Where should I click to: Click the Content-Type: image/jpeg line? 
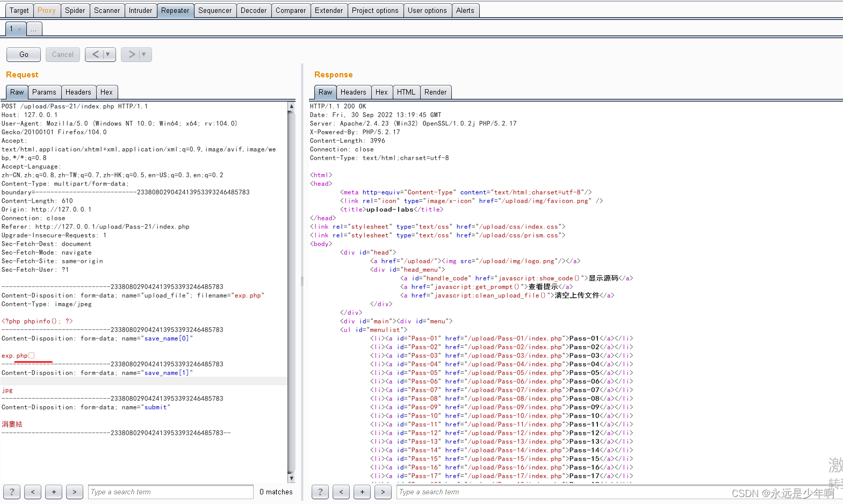[46, 304]
